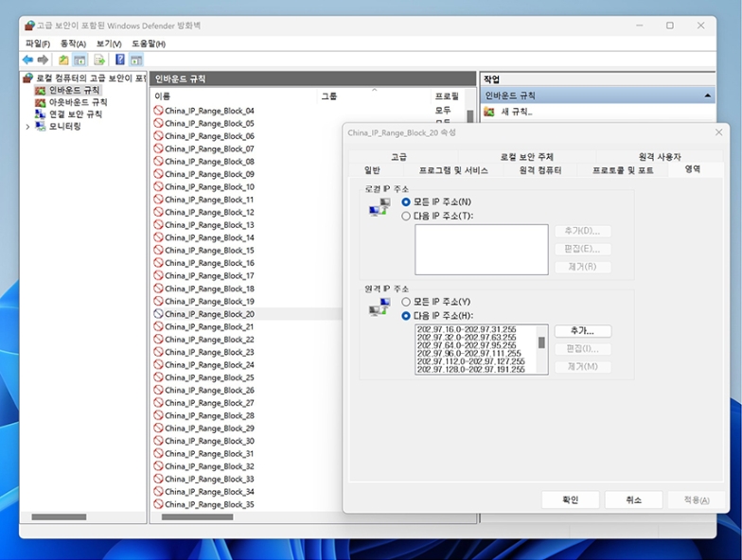Open Help via the blue question mark icon

click(x=120, y=60)
